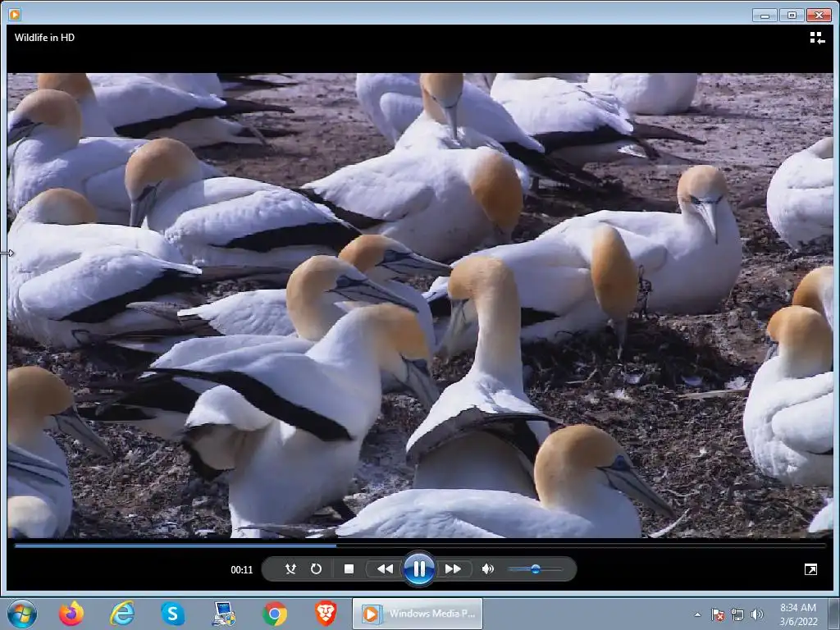The image size is (840, 630).
Task: View the video full screen
Action: 810,569
